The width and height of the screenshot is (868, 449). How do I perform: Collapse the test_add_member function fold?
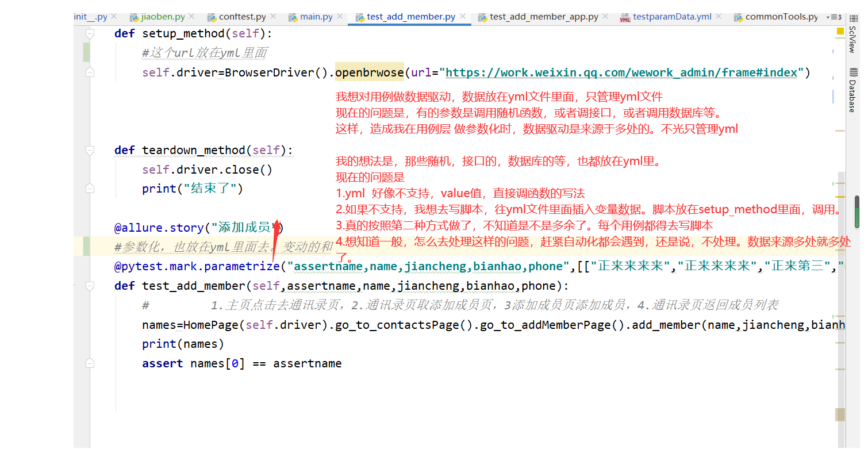pyautogui.click(x=89, y=286)
